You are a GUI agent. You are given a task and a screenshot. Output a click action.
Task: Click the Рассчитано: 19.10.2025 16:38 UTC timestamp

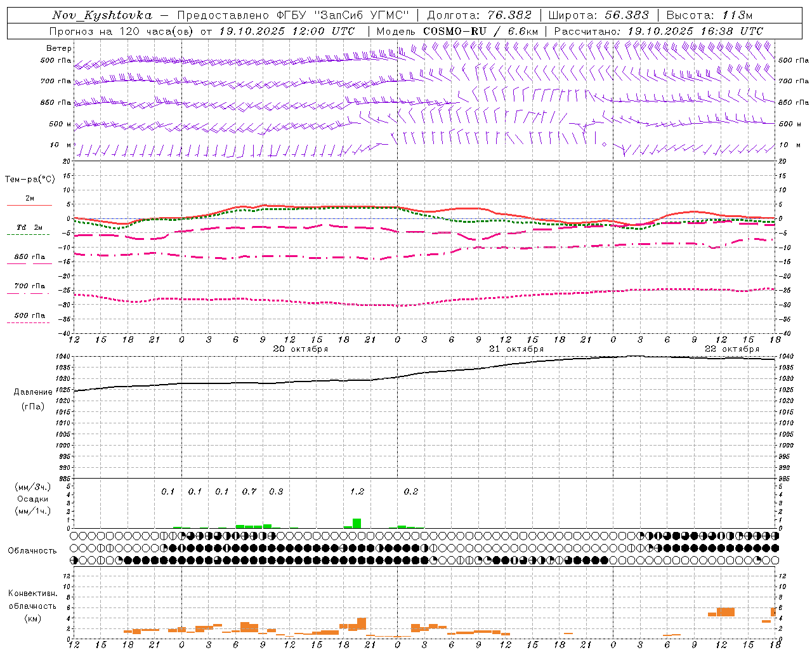(x=658, y=31)
